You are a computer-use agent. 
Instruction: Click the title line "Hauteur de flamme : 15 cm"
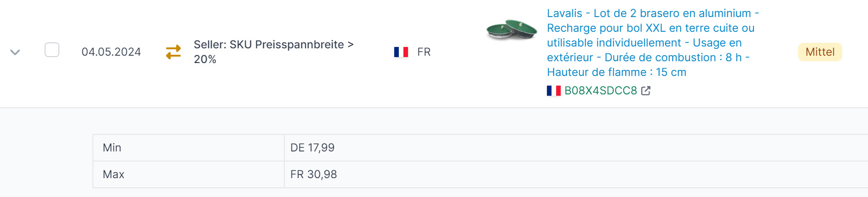click(x=616, y=72)
